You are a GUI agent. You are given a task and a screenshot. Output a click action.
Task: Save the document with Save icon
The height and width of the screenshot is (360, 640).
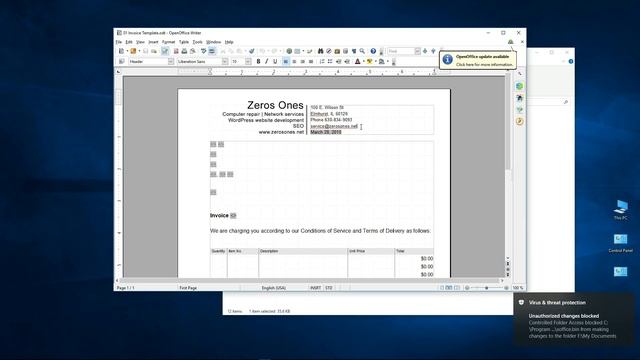145,51
